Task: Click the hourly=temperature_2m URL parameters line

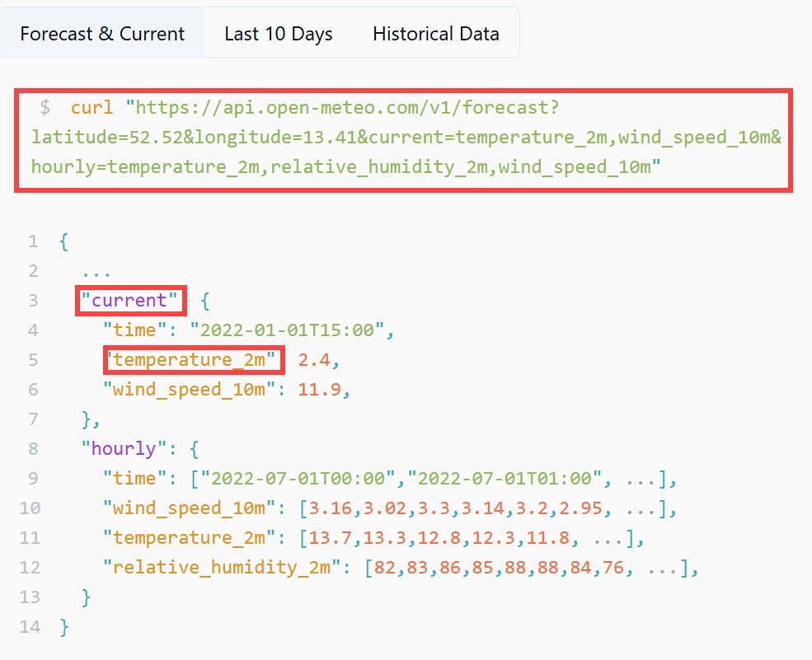Action: click(x=346, y=166)
